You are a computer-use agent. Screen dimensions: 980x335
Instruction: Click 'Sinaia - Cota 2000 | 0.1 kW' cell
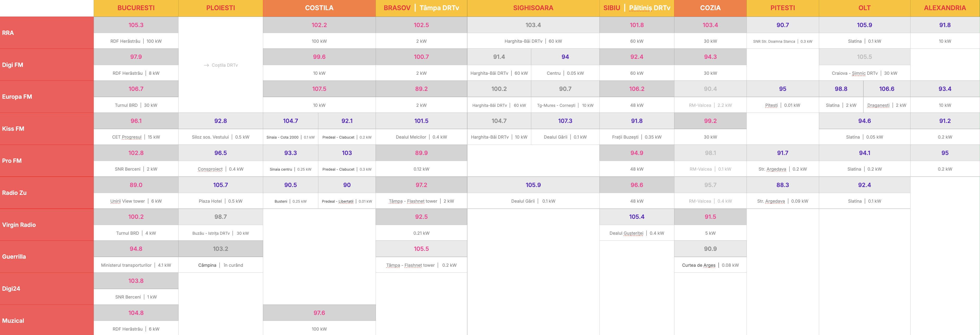coord(290,137)
